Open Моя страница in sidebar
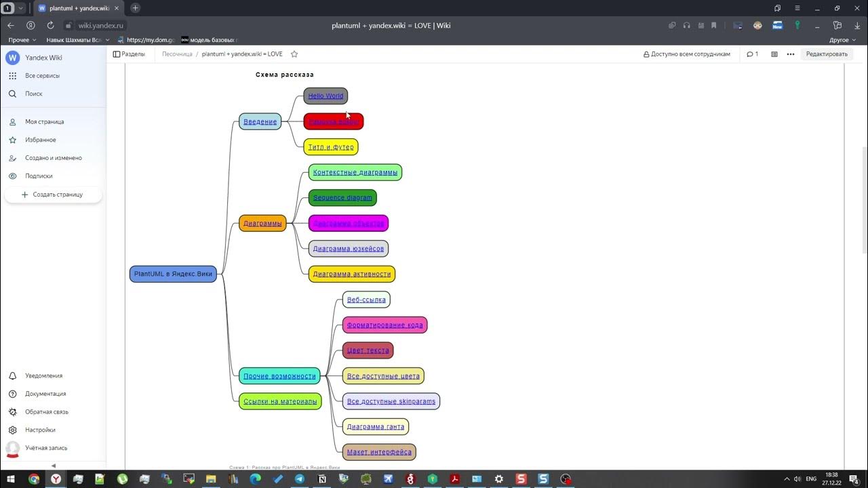Image resolution: width=868 pixels, height=488 pixels. tap(45, 122)
